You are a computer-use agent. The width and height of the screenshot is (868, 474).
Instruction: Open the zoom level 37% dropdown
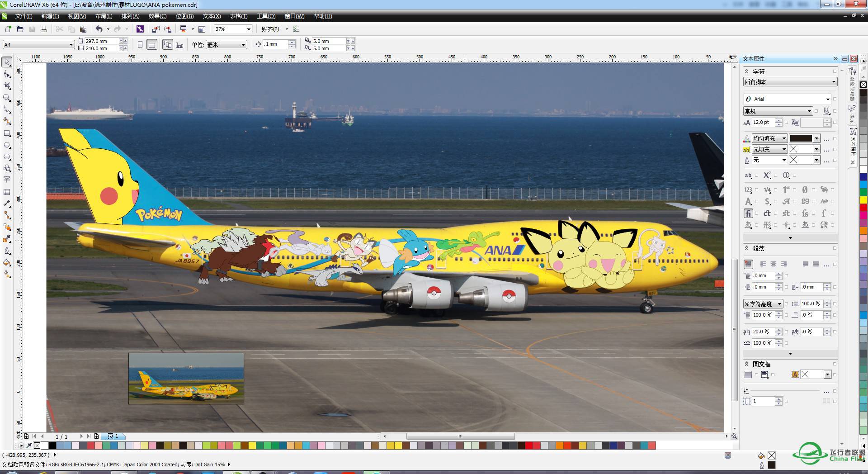tap(249, 29)
